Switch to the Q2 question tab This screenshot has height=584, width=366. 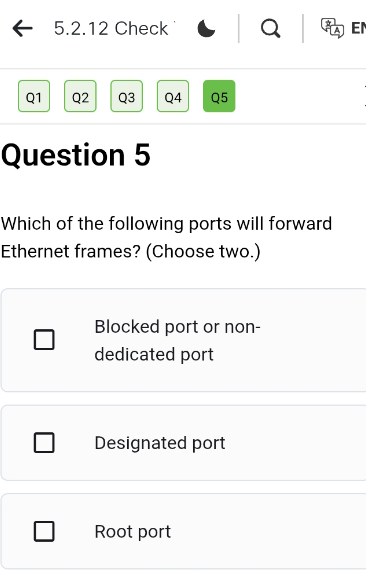[x=80, y=96]
